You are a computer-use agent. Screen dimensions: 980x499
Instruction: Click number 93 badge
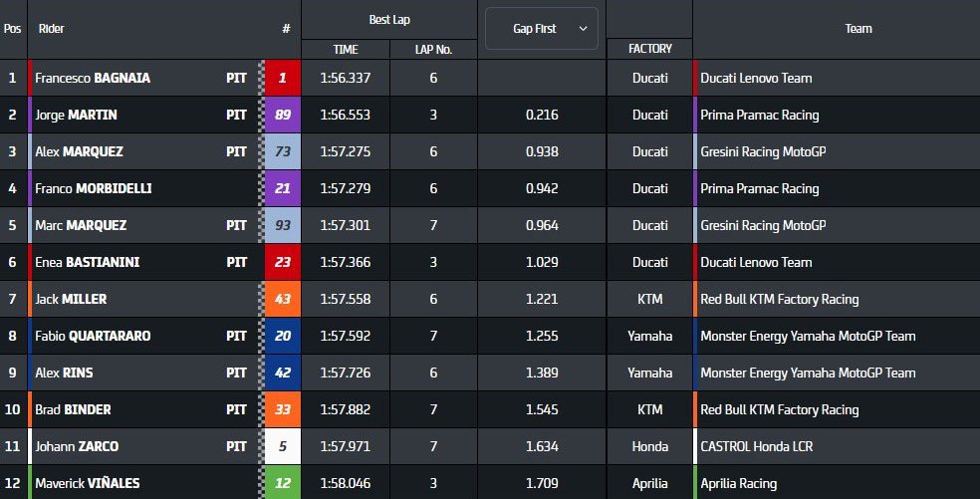[283, 226]
